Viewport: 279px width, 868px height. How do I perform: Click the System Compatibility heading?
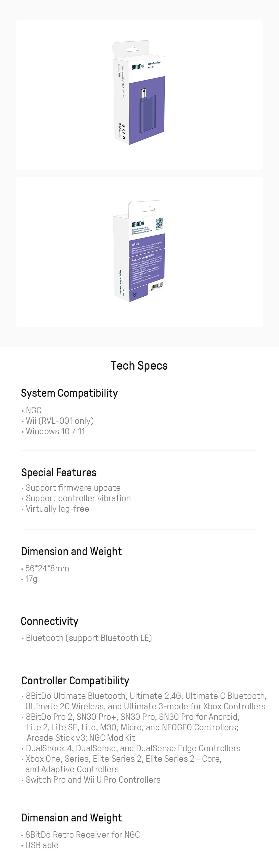(x=69, y=393)
